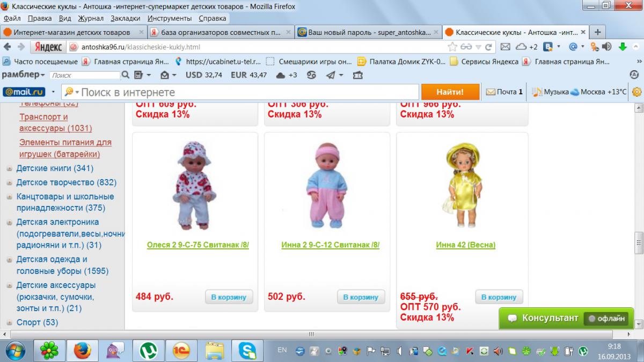Open Инна 42 (Весна) product link
This screenshot has width=644, height=362.
[466, 245]
